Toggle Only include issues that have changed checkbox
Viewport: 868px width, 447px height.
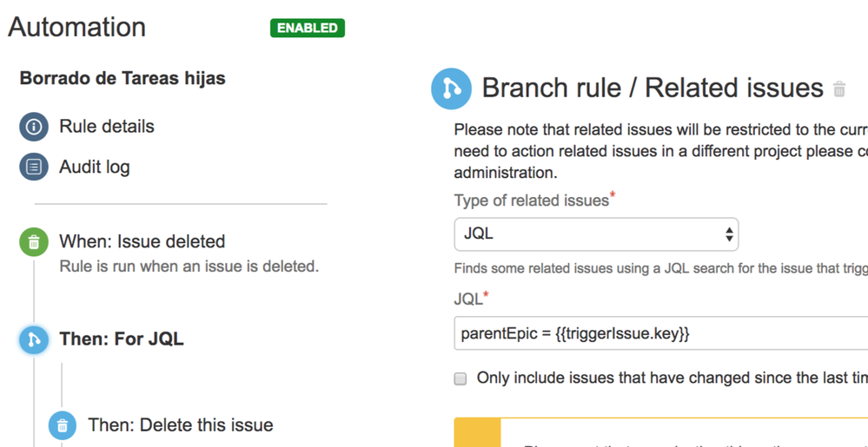(x=461, y=379)
